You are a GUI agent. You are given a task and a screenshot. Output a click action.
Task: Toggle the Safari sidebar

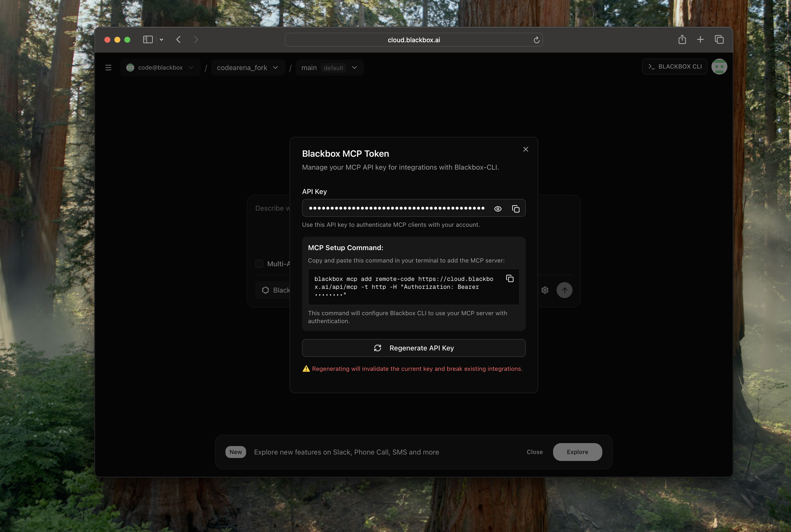[148, 40]
